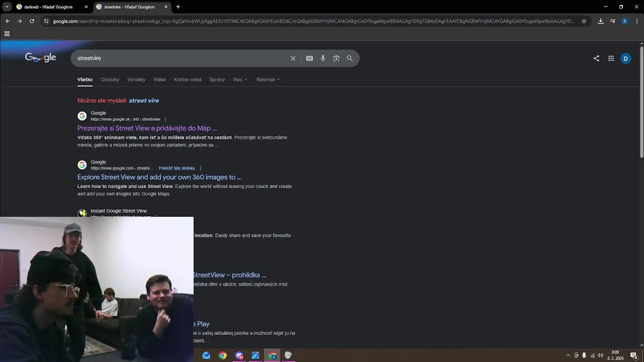Open the Photos app in taskbar

pyautogui.click(x=256, y=355)
